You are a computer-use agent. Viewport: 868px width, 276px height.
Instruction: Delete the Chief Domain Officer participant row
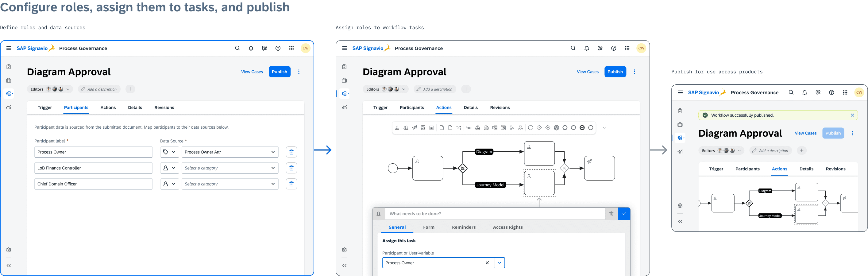(291, 184)
